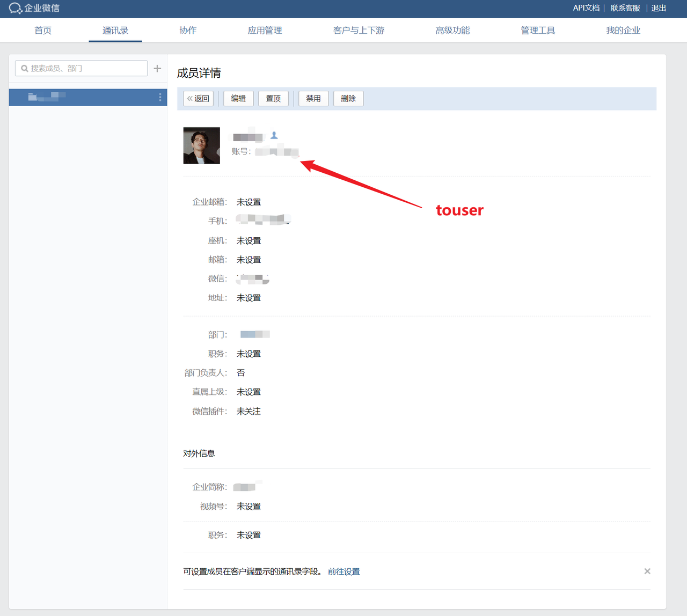687x616 pixels.
Task: Open the department row three-dot menu
Action: pyautogui.click(x=160, y=97)
